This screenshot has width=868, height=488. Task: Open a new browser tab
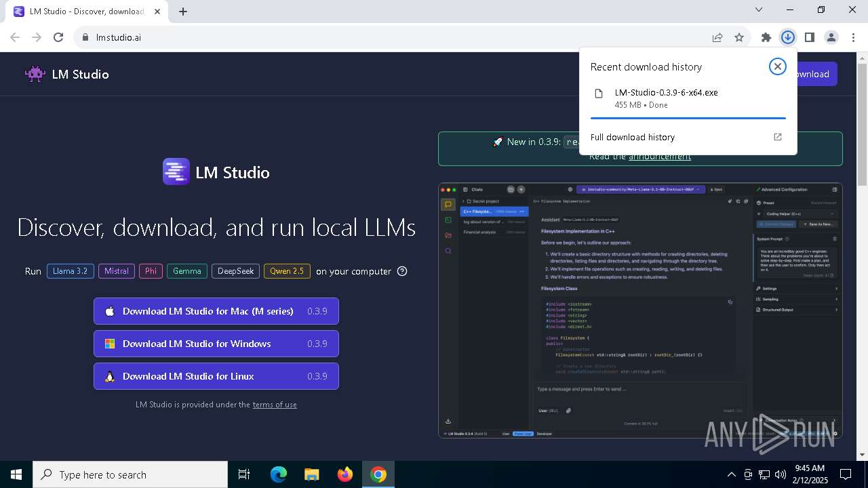coord(183,11)
